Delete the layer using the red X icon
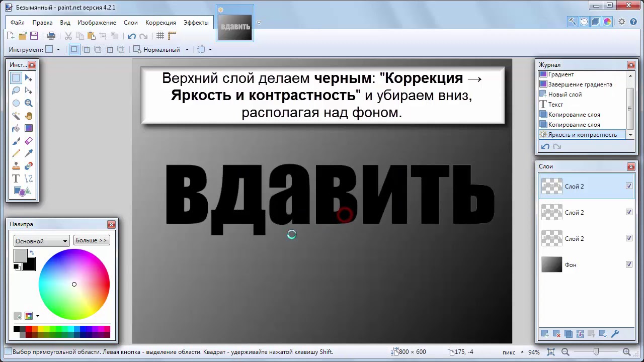644x362 pixels. tap(556, 333)
